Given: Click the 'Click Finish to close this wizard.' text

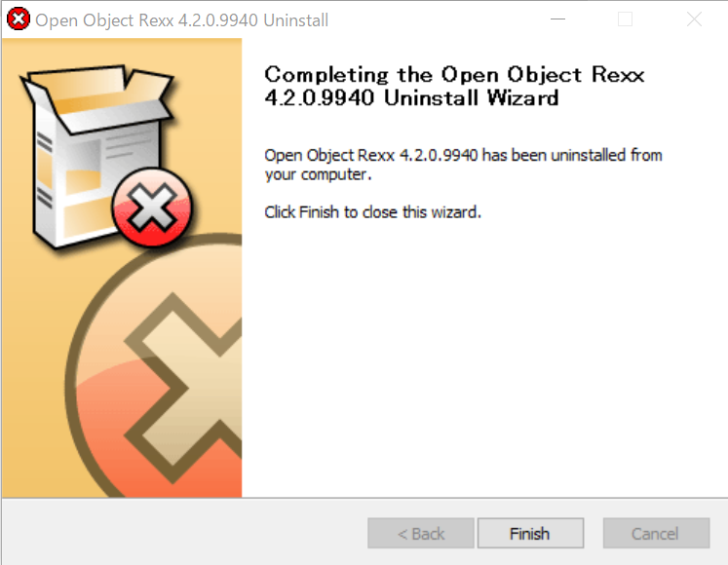Looking at the screenshot, I should pos(372,212).
